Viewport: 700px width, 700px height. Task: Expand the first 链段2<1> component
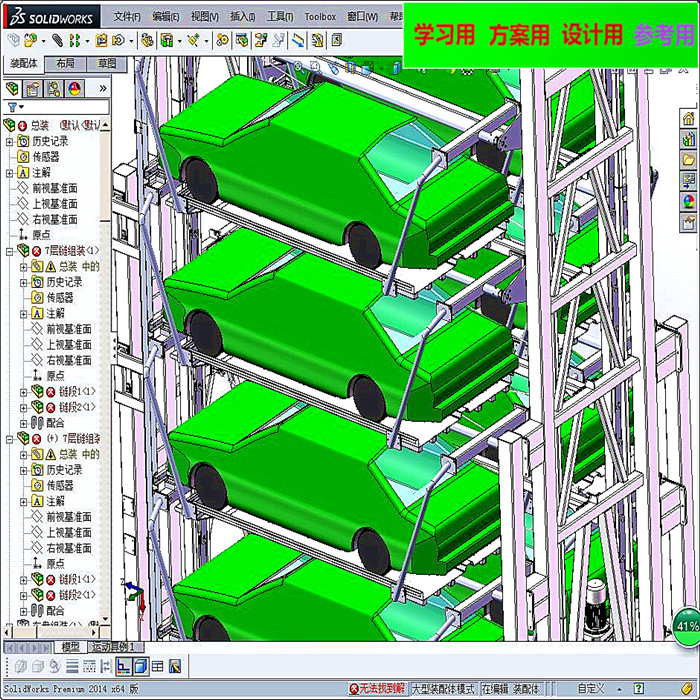(24, 408)
